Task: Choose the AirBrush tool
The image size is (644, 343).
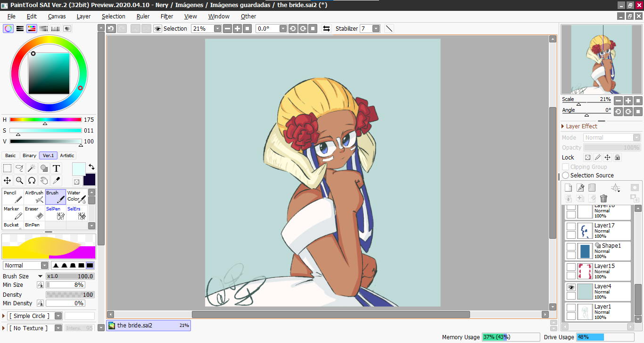Action: tap(34, 197)
